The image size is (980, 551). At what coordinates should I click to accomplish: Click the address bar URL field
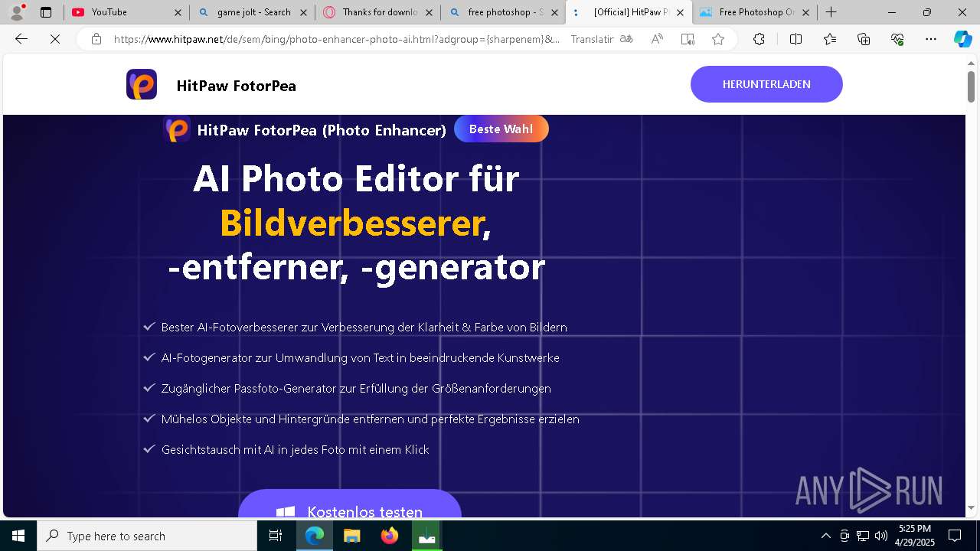[x=337, y=39]
